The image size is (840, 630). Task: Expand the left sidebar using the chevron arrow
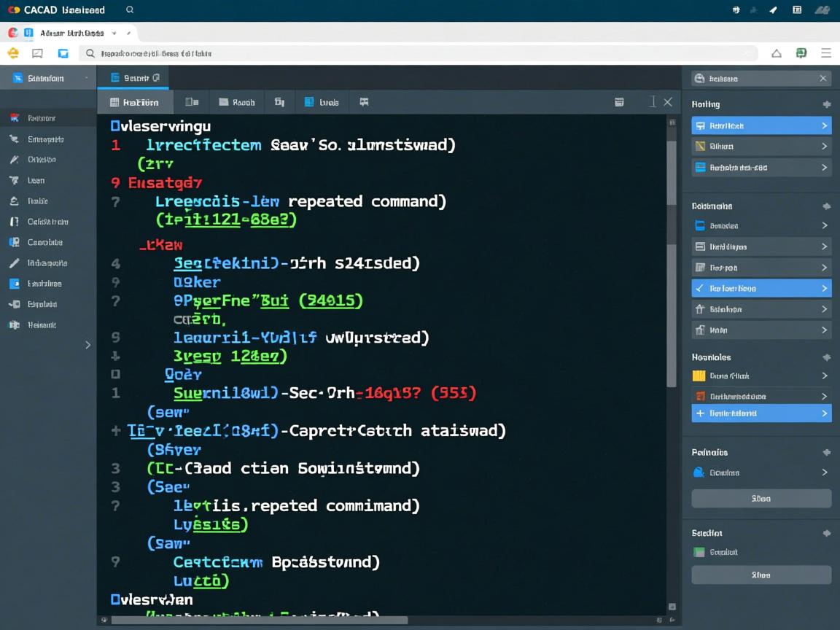coord(87,345)
